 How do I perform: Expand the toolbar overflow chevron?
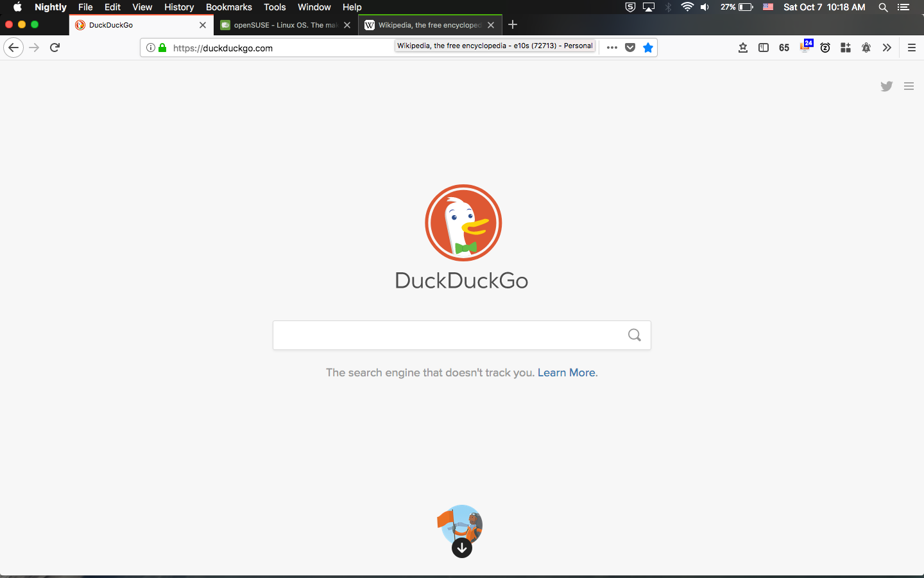point(887,48)
